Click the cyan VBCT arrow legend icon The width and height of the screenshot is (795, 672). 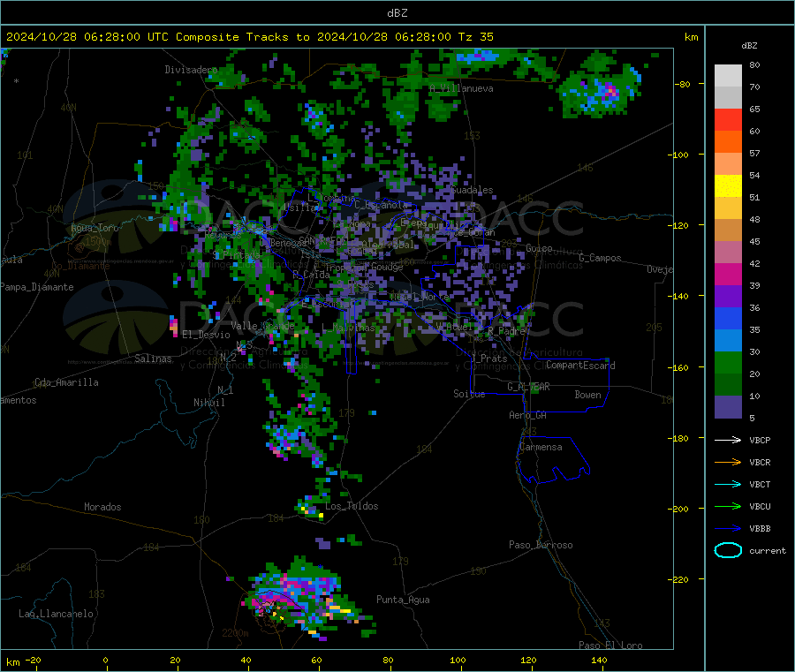tap(728, 485)
